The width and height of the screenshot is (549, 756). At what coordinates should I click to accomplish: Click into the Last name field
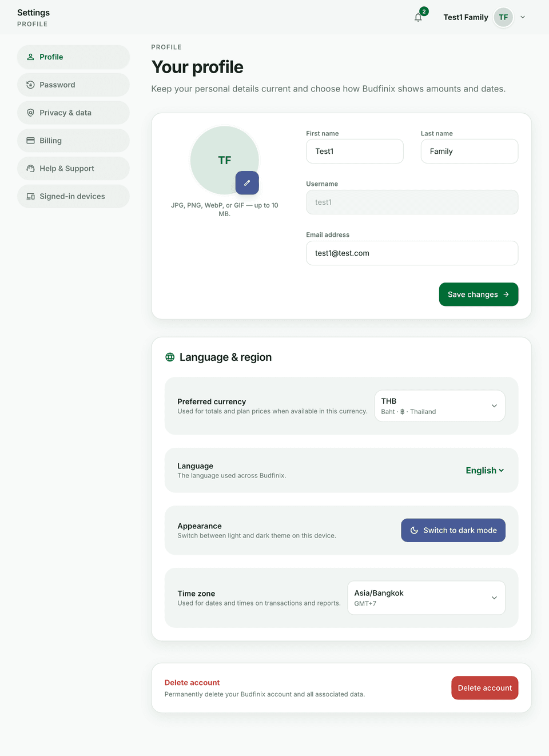(470, 152)
